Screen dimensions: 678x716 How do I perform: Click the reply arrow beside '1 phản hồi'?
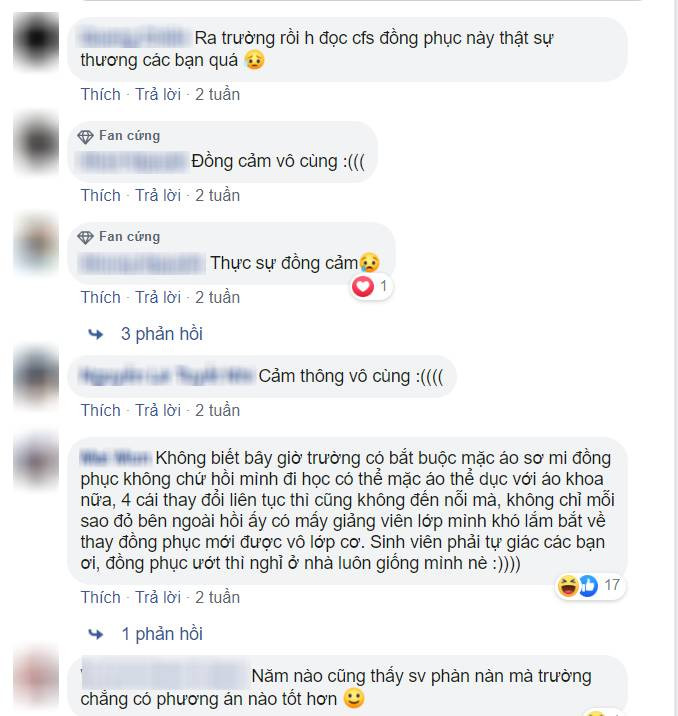[x=95, y=634]
